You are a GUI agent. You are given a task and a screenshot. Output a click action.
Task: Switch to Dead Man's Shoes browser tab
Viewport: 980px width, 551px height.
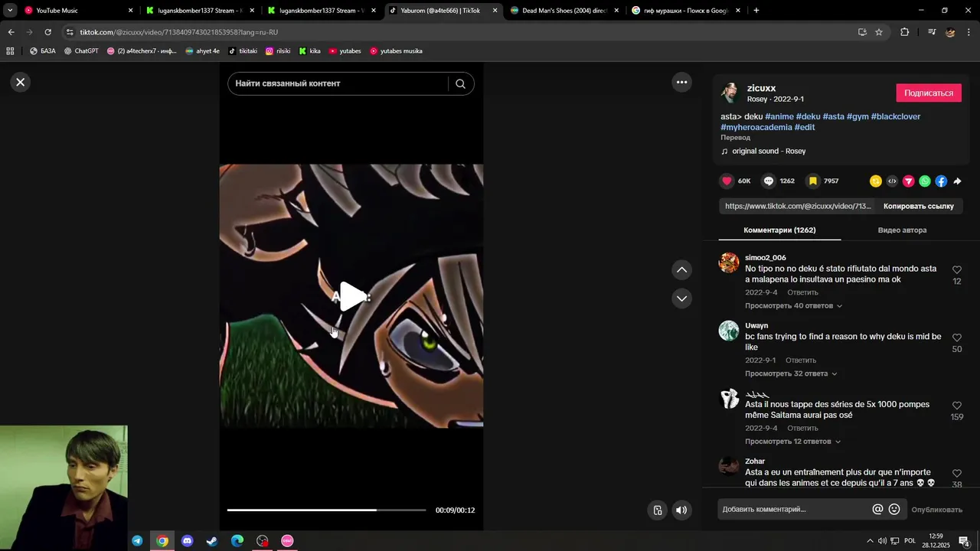(565, 11)
